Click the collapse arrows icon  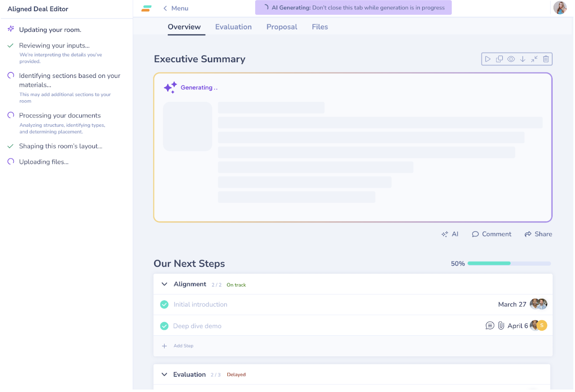pos(534,59)
